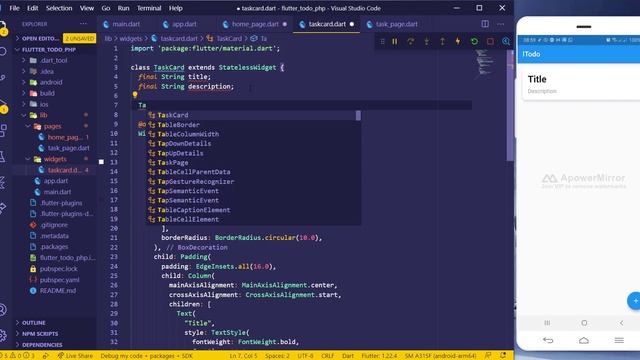Image resolution: width=640 pixels, height=360 pixels.
Task: Click suggestion list scrollbar thumb
Action: (x=358, y=116)
